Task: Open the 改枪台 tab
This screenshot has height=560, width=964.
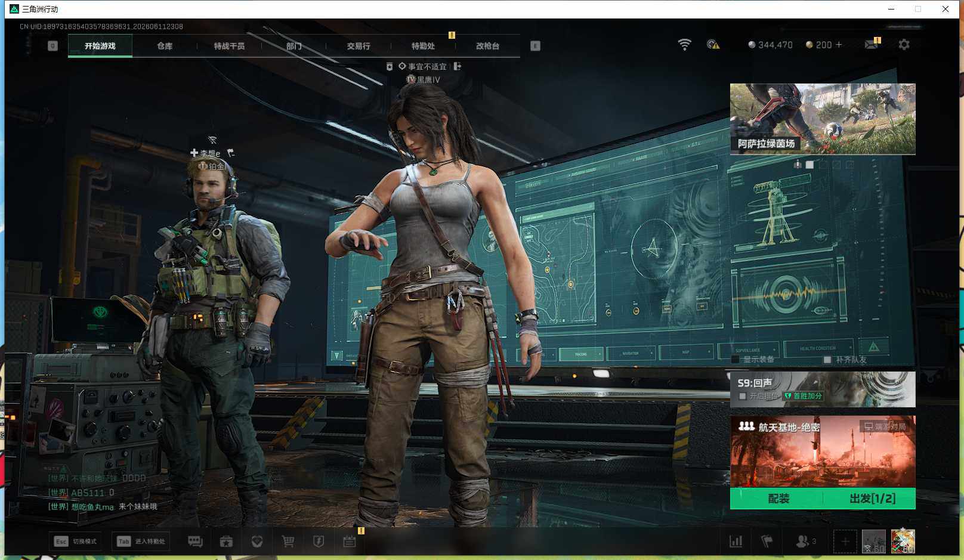Action: [487, 46]
